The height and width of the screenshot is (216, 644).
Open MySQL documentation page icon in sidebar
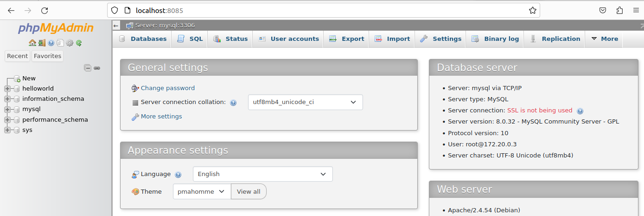[x=60, y=43]
